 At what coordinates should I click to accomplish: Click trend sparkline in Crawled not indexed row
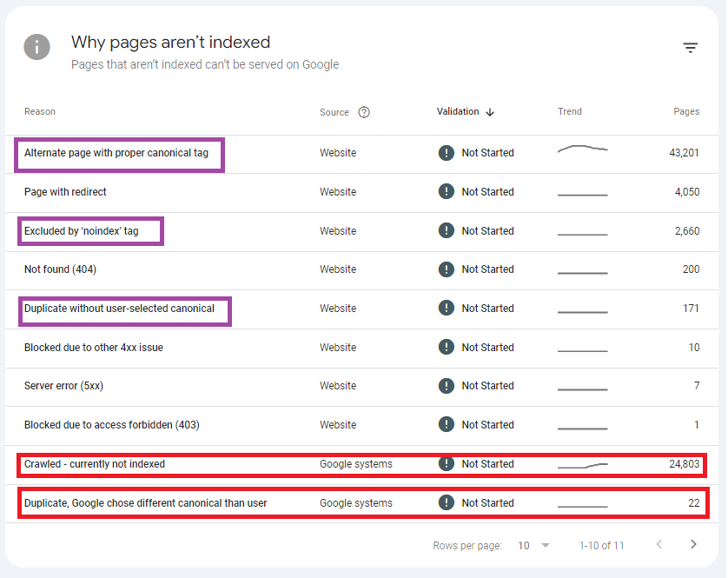click(x=583, y=465)
